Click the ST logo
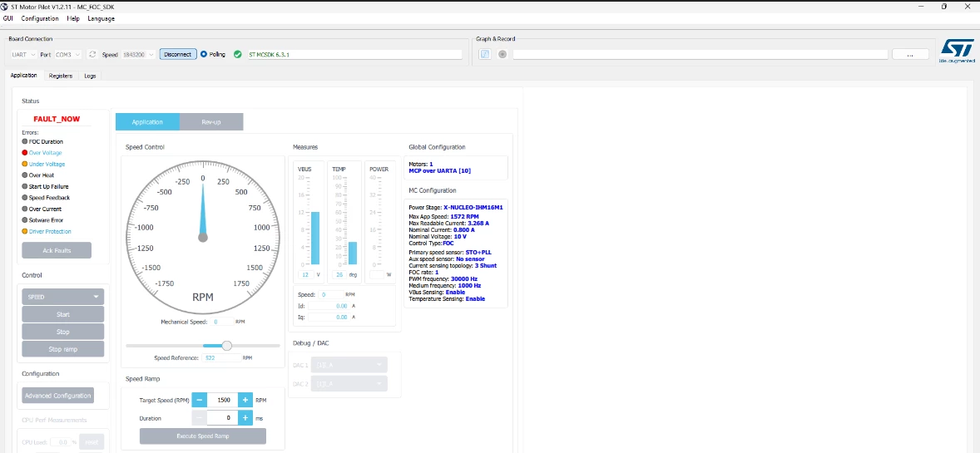 point(957,52)
